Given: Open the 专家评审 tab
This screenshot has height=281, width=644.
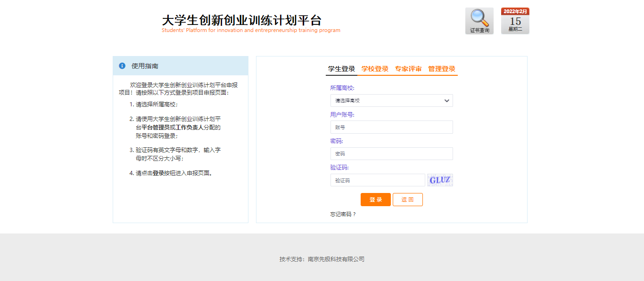Looking at the screenshot, I should (x=408, y=69).
